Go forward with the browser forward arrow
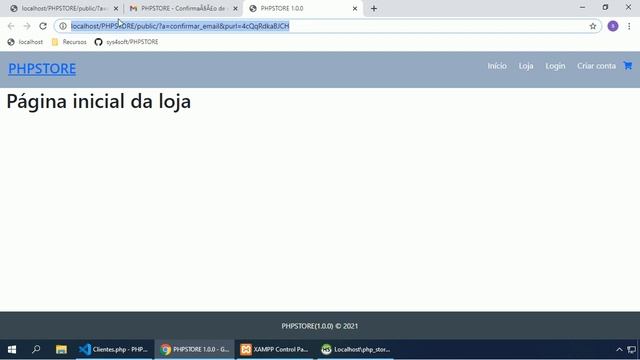The width and height of the screenshot is (640, 360). coord(27,26)
